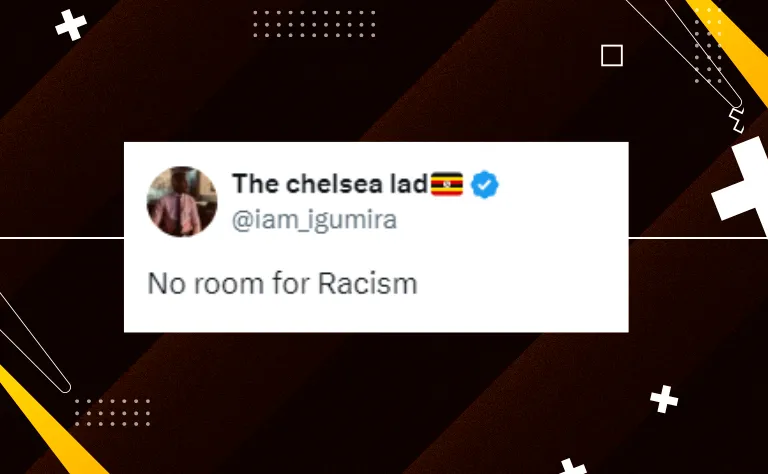Click the white plus near bottom-right
The image size is (768, 474).
pos(664,399)
